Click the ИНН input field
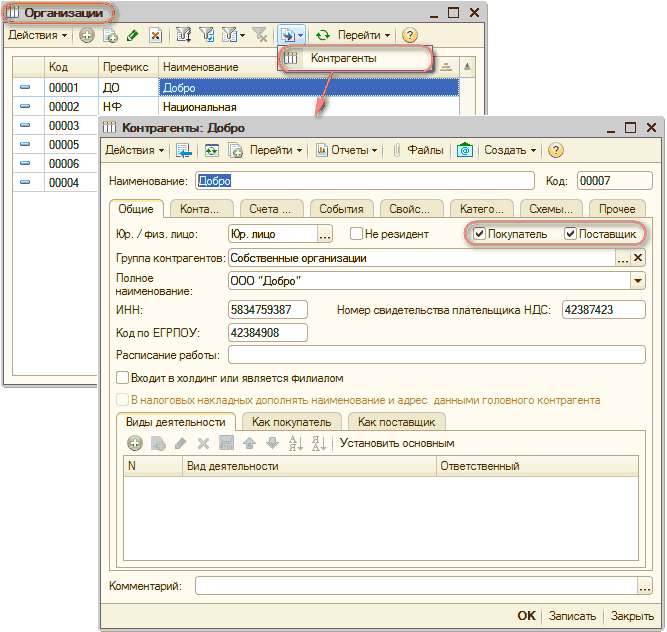Screen dimensions: 667x632 (x=274, y=309)
